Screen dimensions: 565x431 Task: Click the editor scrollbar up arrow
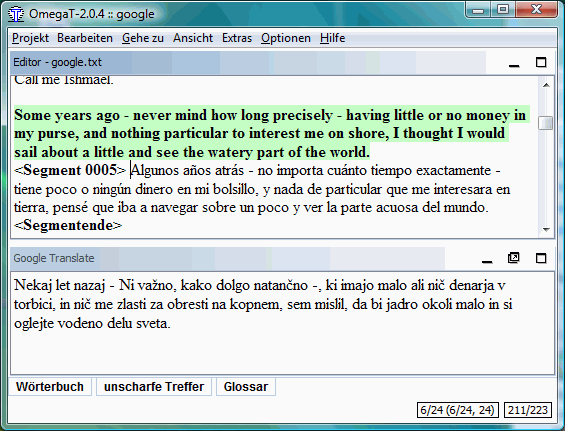(546, 85)
